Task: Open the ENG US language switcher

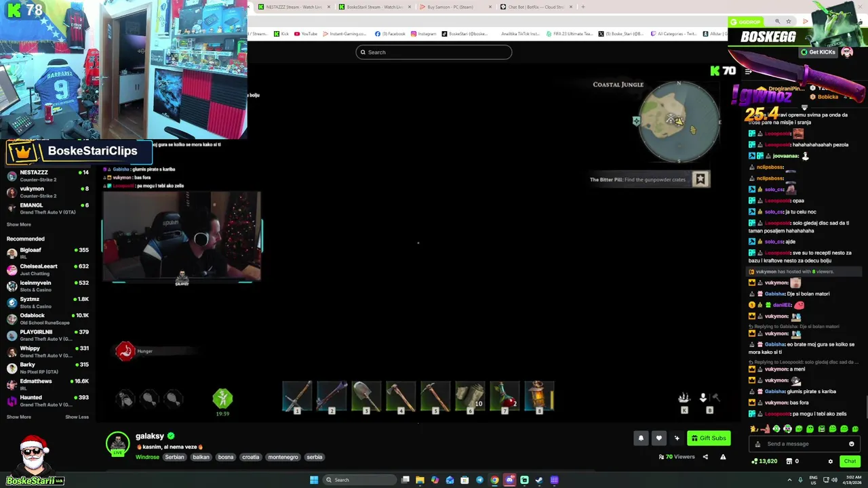Action: pyautogui.click(x=812, y=480)
